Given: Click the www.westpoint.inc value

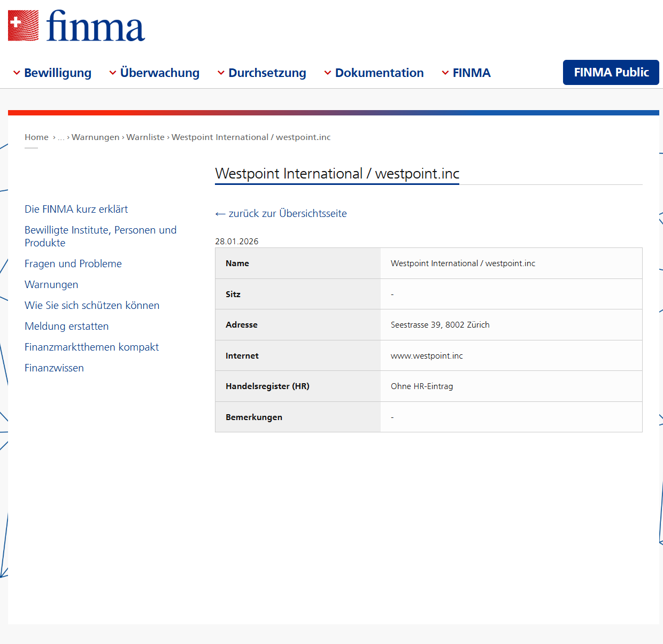Looking at the screenshot, I should 427,356.
